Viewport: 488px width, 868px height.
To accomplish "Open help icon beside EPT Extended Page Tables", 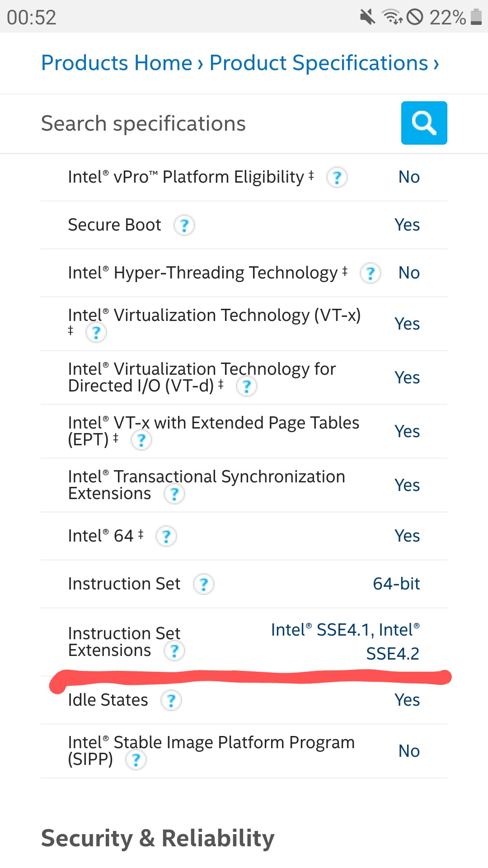I will (x=141, y=440).
